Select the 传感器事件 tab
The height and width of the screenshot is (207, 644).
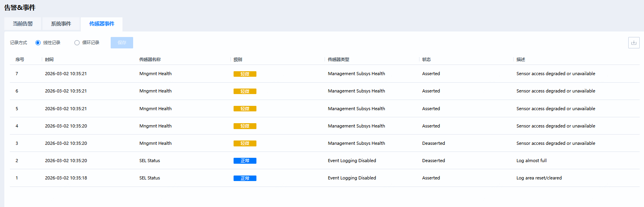point(102,24)
